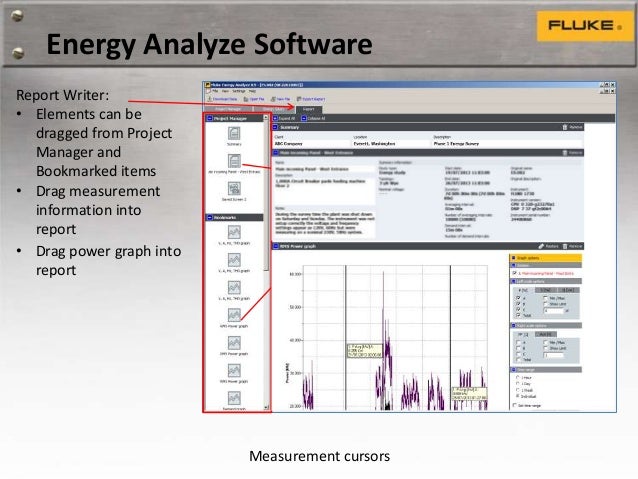
Task: Click the New File toolbar icon
Action: 273,99
